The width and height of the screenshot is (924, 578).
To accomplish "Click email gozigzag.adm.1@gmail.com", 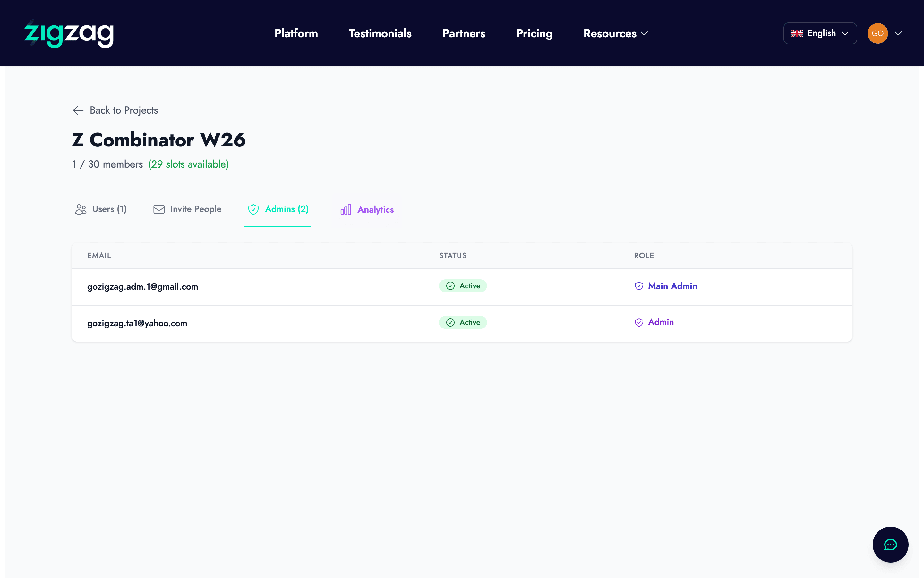I will [x=142, y=287].
